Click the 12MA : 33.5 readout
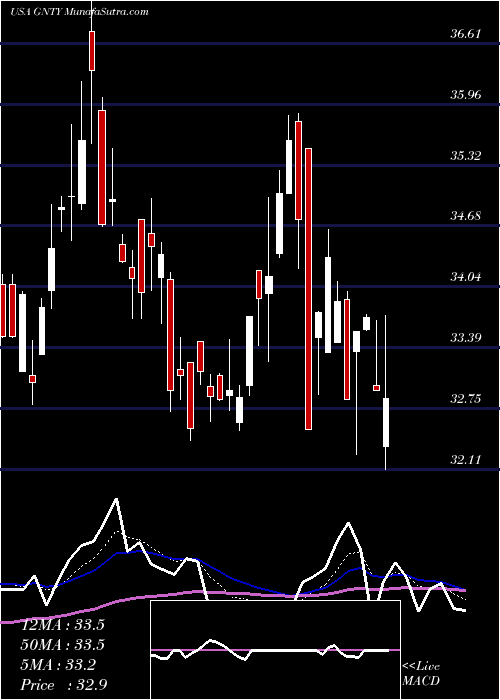The height and width of the screenshot is (700, 500). click(63, 625)
